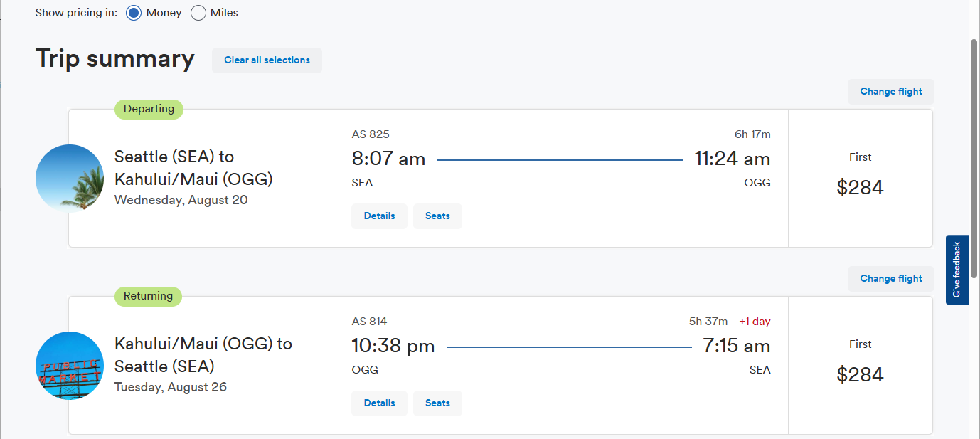Click the +1 day arrival indicator
The height and width of the screenshot is (439, 980).
click(x=755, y=322)
